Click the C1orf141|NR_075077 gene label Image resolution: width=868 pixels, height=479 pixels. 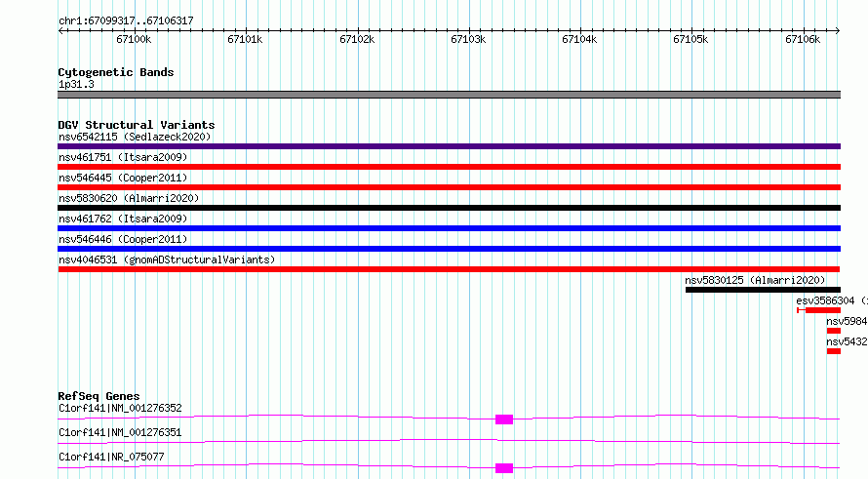point(111,457)
